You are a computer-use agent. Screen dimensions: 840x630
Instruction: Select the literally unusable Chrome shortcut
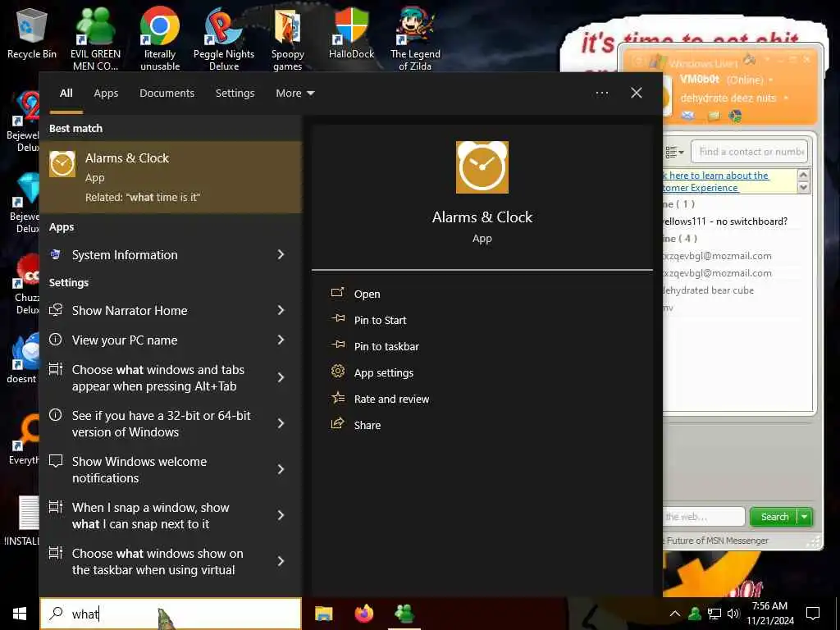[x=160, y=39]
